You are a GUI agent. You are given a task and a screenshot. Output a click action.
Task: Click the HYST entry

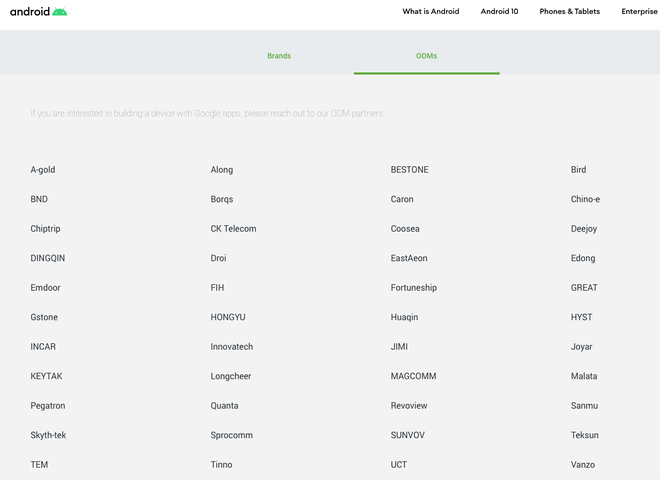coord(582,317)
